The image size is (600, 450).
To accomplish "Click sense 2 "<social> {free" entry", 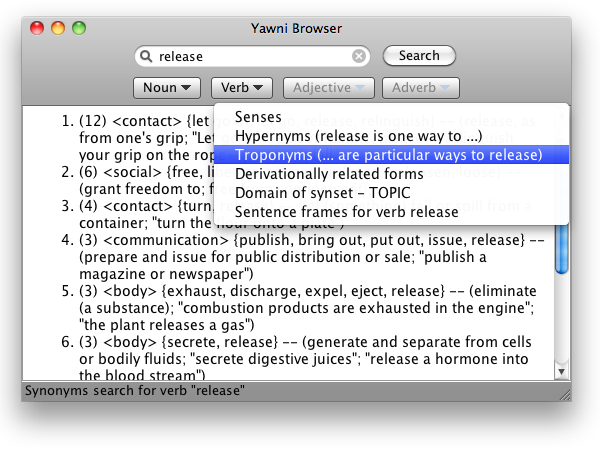I will 138,180.
